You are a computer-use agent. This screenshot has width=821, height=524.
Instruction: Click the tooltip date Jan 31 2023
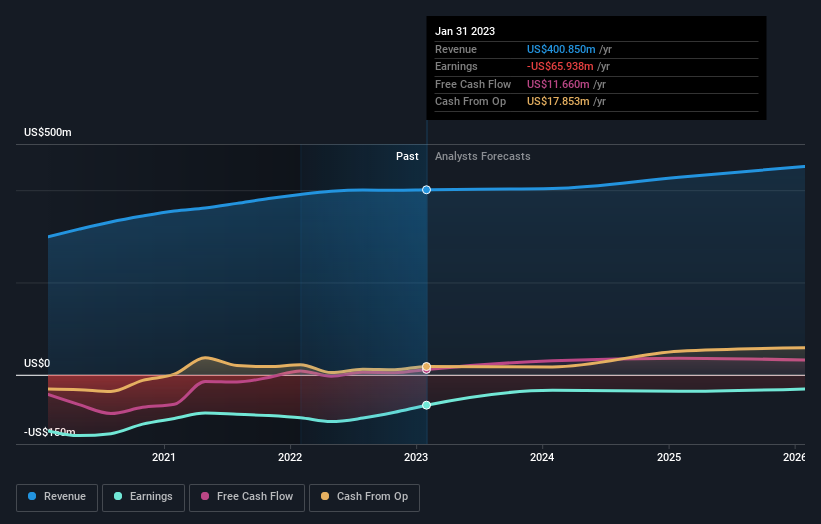pyautogui.click(x=465, y=31)
